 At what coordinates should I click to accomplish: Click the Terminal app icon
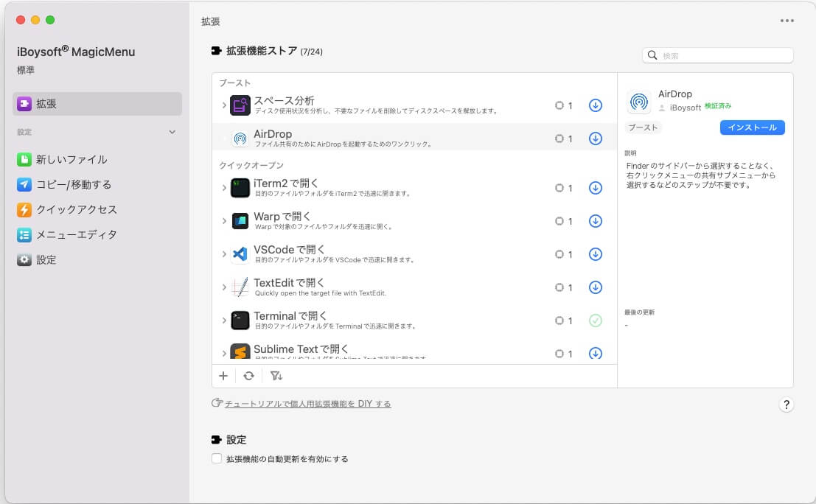(240, 321)
